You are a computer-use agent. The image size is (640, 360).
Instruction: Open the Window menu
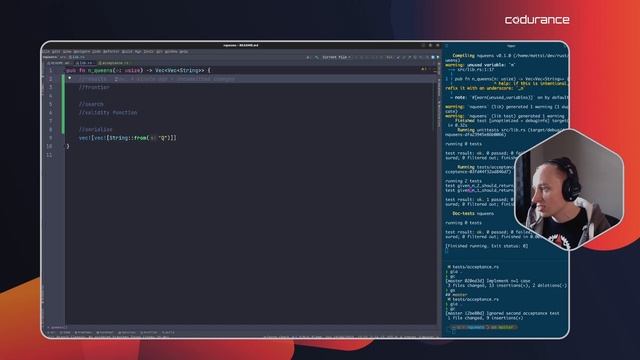click(x=171, y=52)
